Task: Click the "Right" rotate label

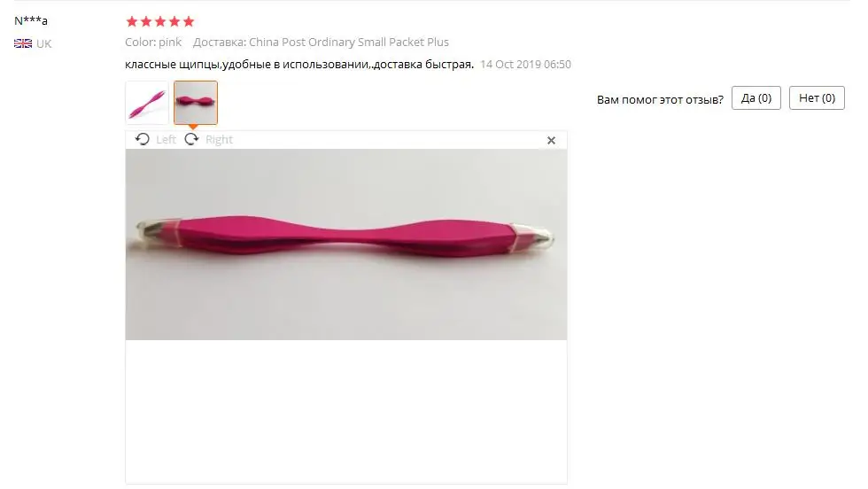Action: click(219, 140)
